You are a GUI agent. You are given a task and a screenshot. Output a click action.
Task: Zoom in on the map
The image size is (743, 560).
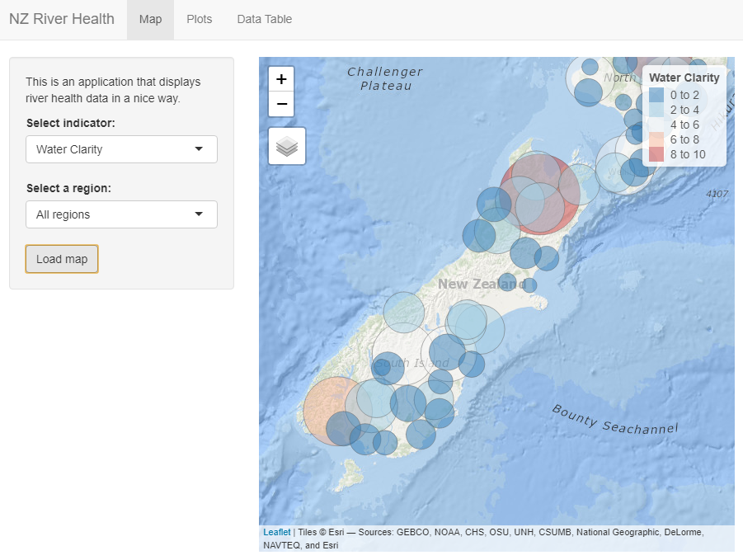point(281,79)
